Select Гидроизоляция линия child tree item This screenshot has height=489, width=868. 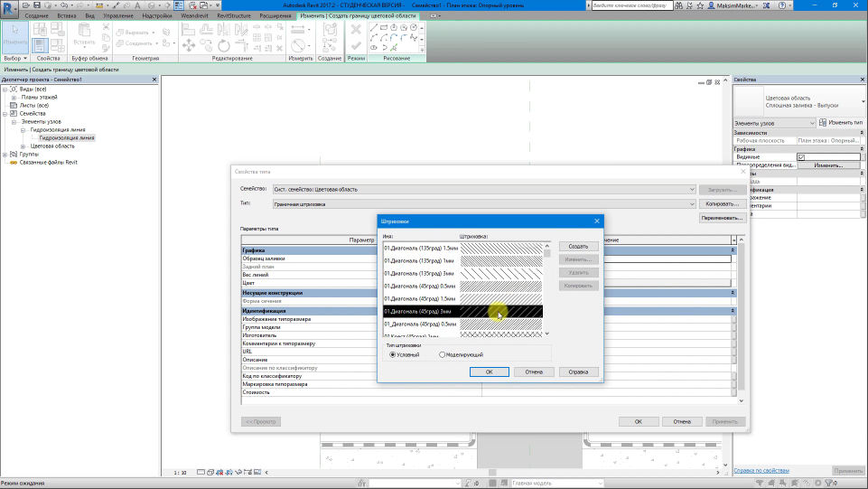[67, 138]
